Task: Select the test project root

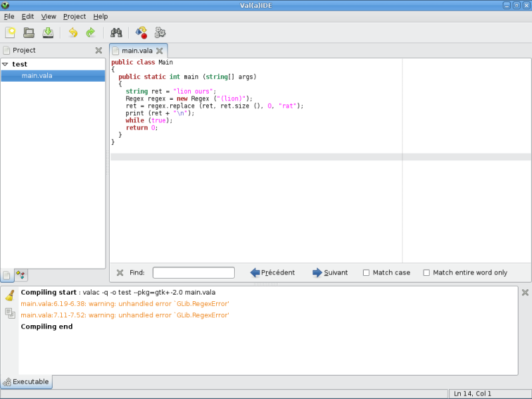Action: [x=19, y=64]
